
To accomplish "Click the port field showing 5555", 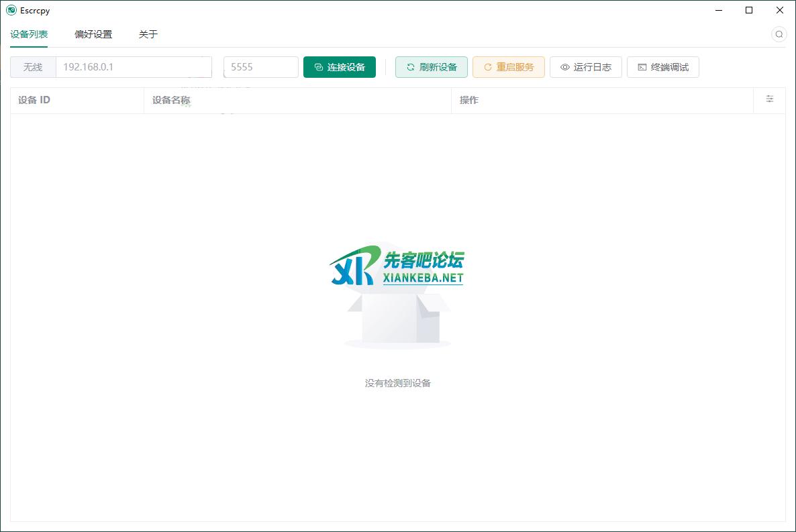I will (260, 66).
